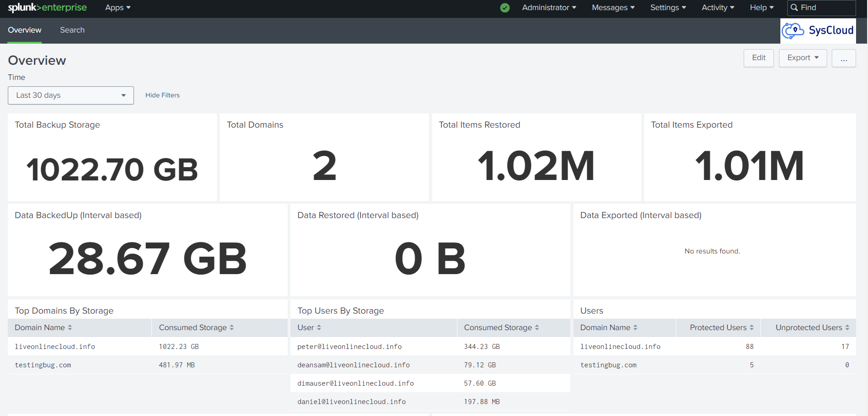Viewport: 868px width, 416px height.
Task: Click the Edit dashboard button
Action: tap(759, 58)
